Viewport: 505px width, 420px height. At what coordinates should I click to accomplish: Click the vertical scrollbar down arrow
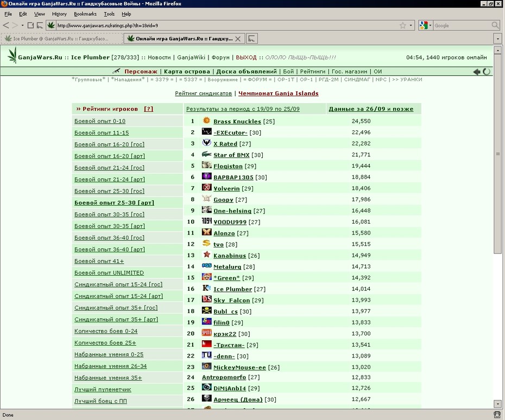497,404
